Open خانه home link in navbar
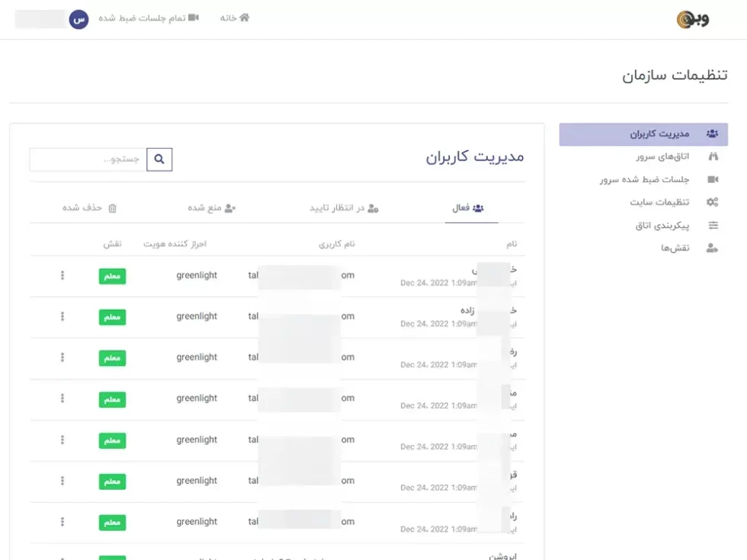This screenshot has width=747, height=560. (x=235, y=18)
